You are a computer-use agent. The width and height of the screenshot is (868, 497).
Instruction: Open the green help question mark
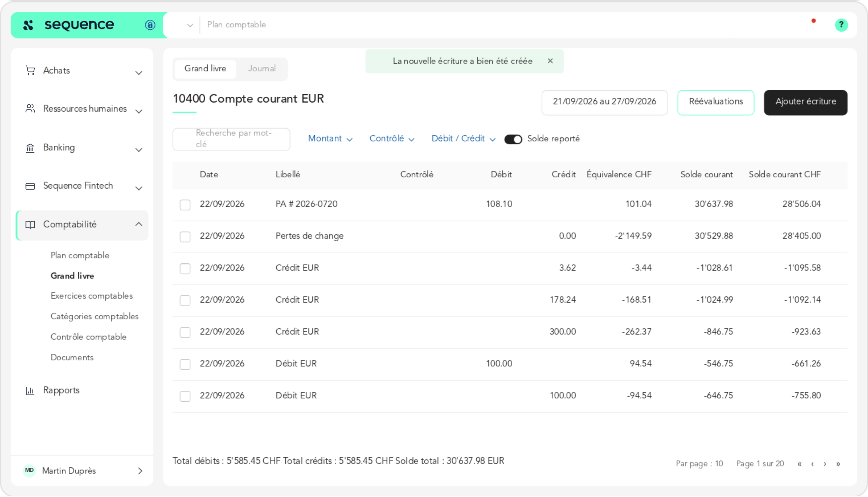(842, 25)
